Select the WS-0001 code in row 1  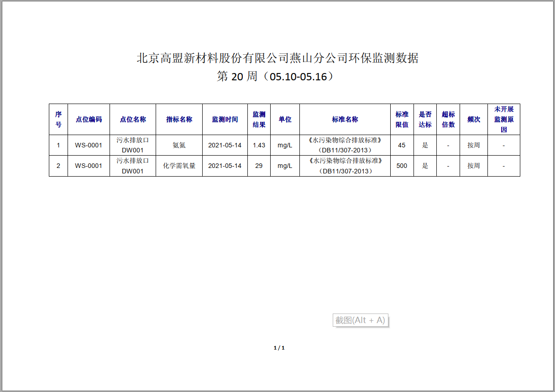pos(89,145)
